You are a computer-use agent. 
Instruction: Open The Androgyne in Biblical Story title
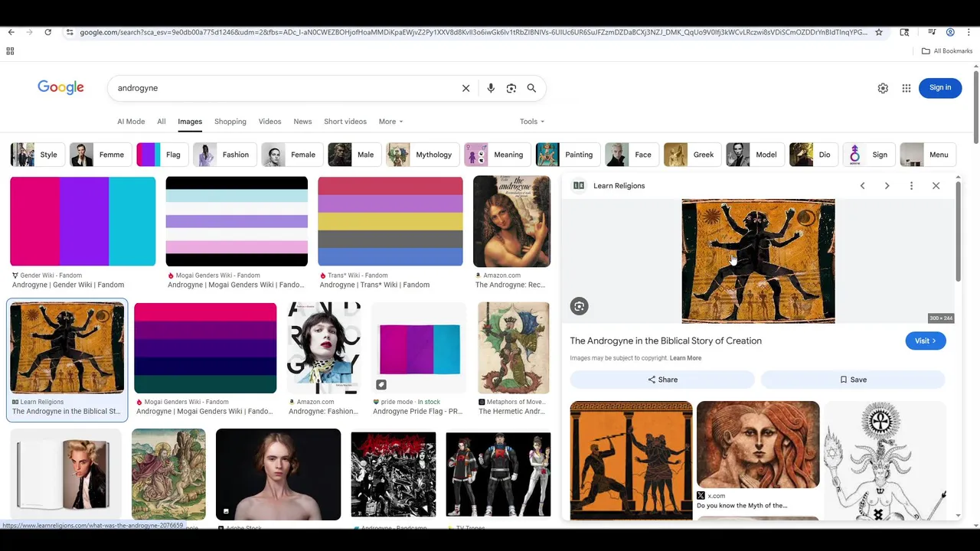[666, 341]
